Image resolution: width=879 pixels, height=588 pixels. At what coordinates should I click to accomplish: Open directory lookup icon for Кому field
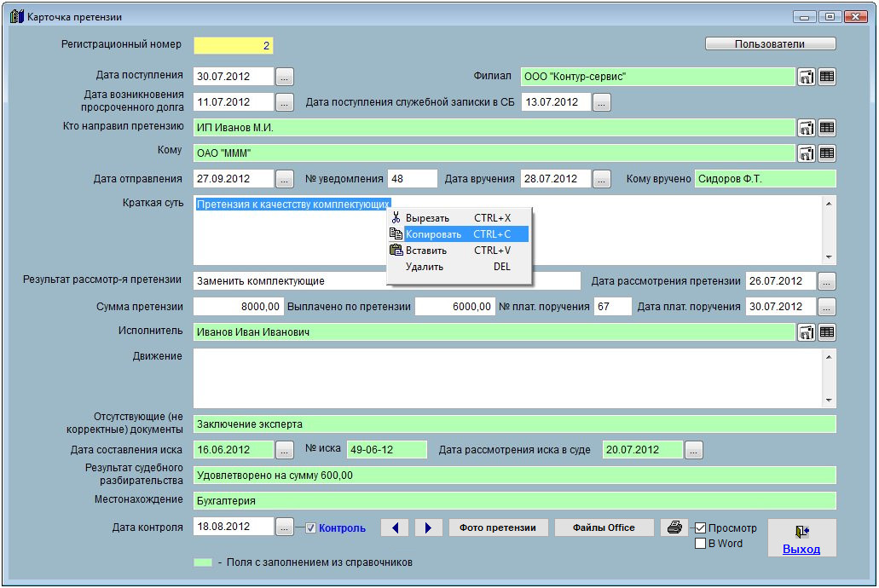(x=807, y=153)
